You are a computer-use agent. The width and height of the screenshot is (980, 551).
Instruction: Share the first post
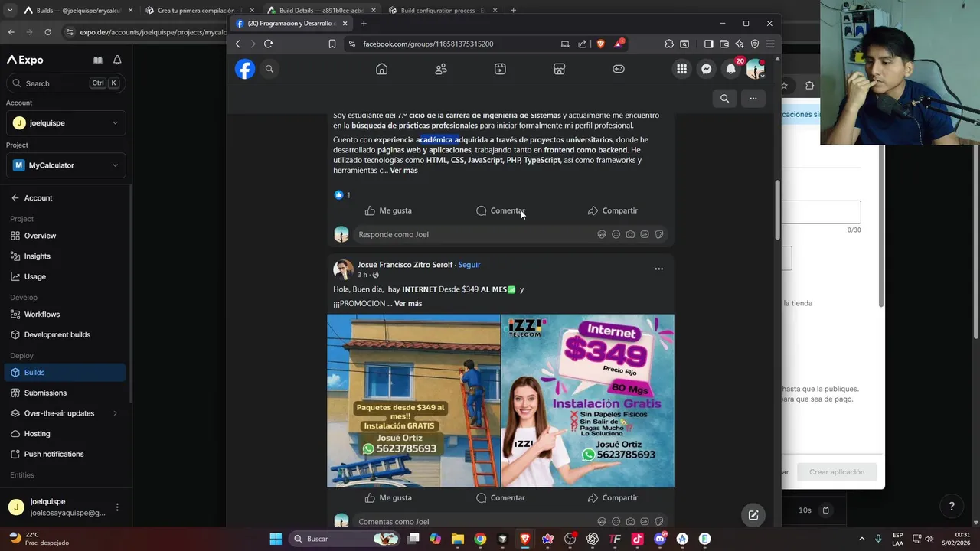pyautogui.click(x=612, y=210)
